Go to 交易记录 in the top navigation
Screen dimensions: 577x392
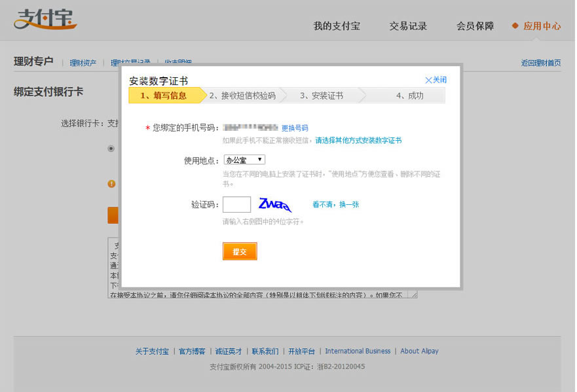(x=408, y=26)
